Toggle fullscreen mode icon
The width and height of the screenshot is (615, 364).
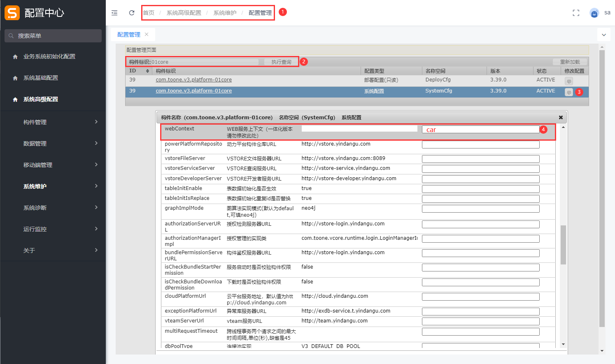(x=576, y=13)
